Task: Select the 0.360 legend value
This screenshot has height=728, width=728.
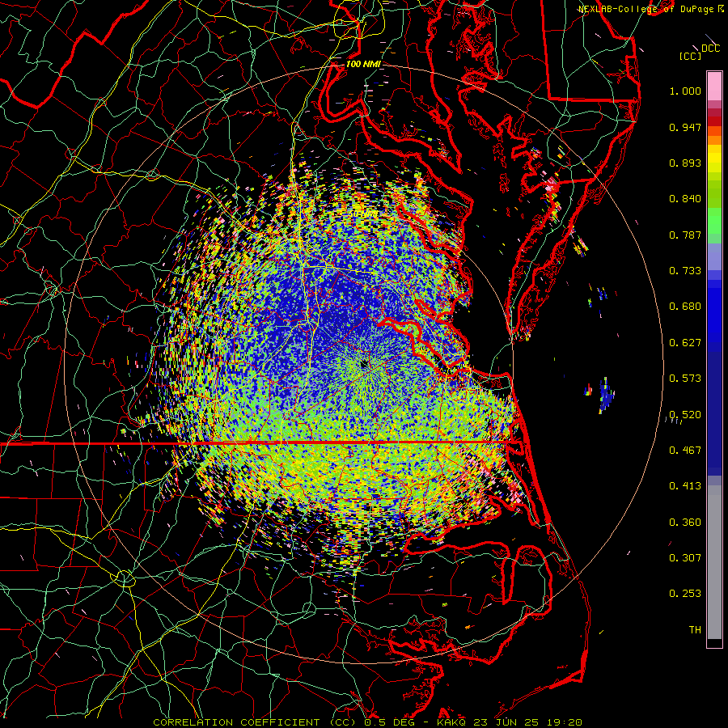Action: tap(685, 523)
